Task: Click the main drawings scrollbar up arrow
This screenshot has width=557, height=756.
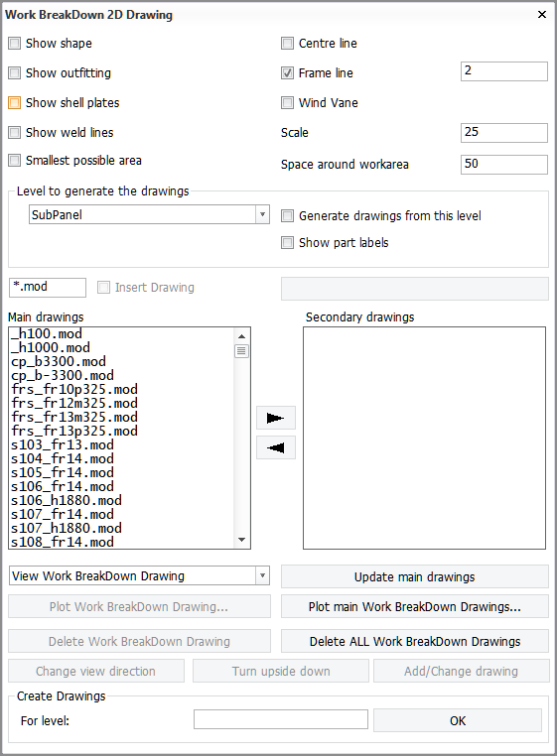Action: coord(242,336)
